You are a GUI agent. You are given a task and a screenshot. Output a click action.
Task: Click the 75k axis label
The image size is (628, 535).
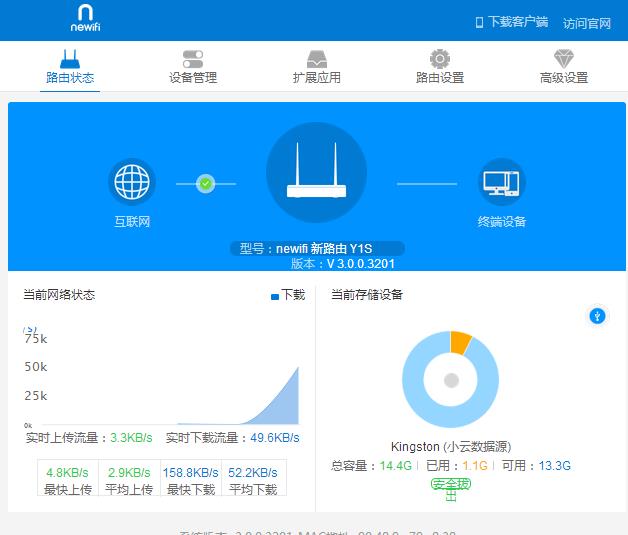(x=36, y=339)
